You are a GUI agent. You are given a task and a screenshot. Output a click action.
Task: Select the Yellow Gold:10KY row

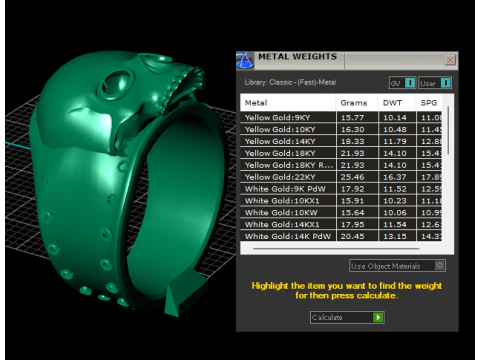[x=341, y=129]
